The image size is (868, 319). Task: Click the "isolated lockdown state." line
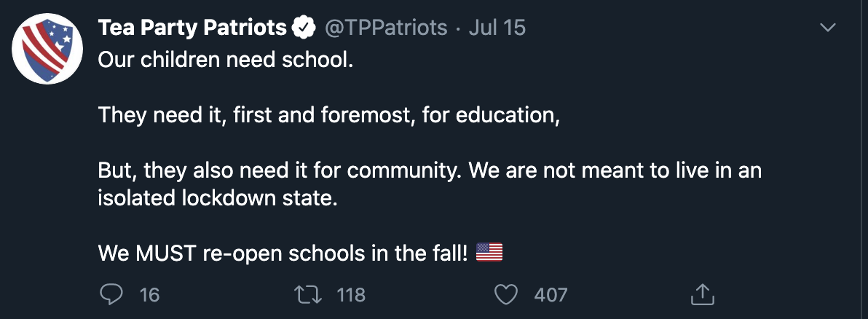pos(218,197)
